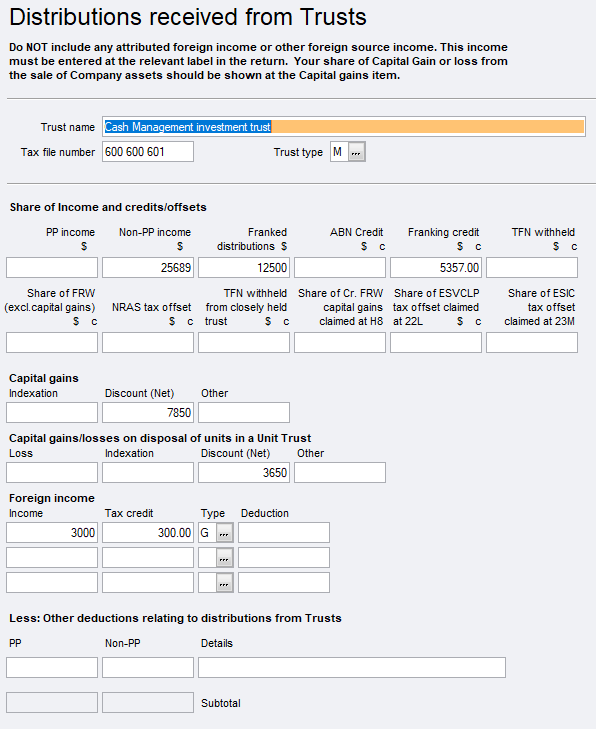The height and width of the screenshot is (729, 596).
Task: Open Type lookup for the G foreign income row
Action: (224, 533)
